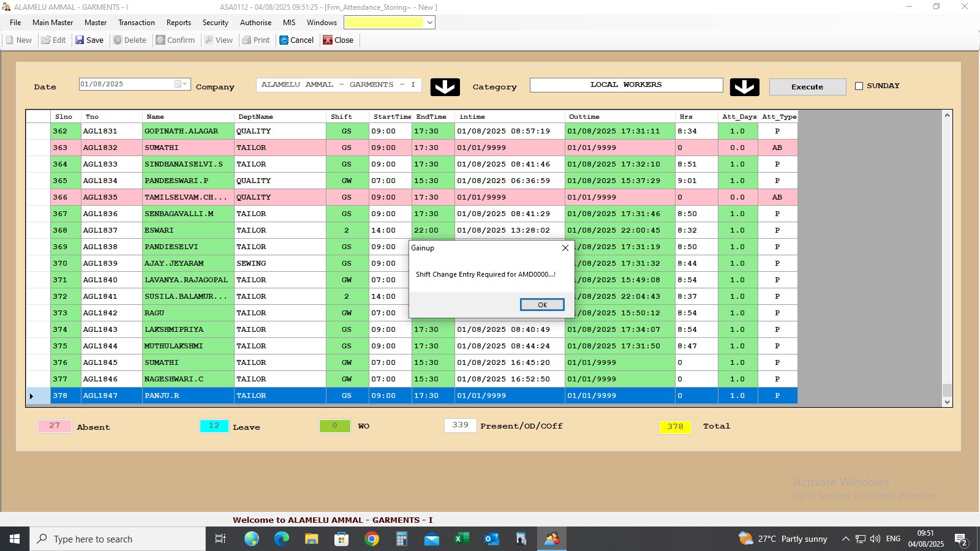This screenshot has height=551, width=980.
Task: Open Excel from the taskbar
Action: click(461, 539)
